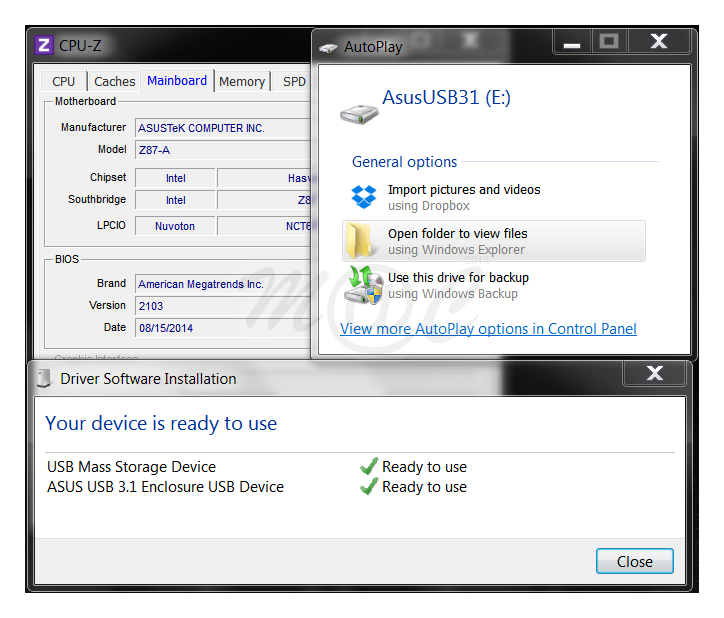Click the BIOS group label in CPU-Z

click(x=67, y=259)
